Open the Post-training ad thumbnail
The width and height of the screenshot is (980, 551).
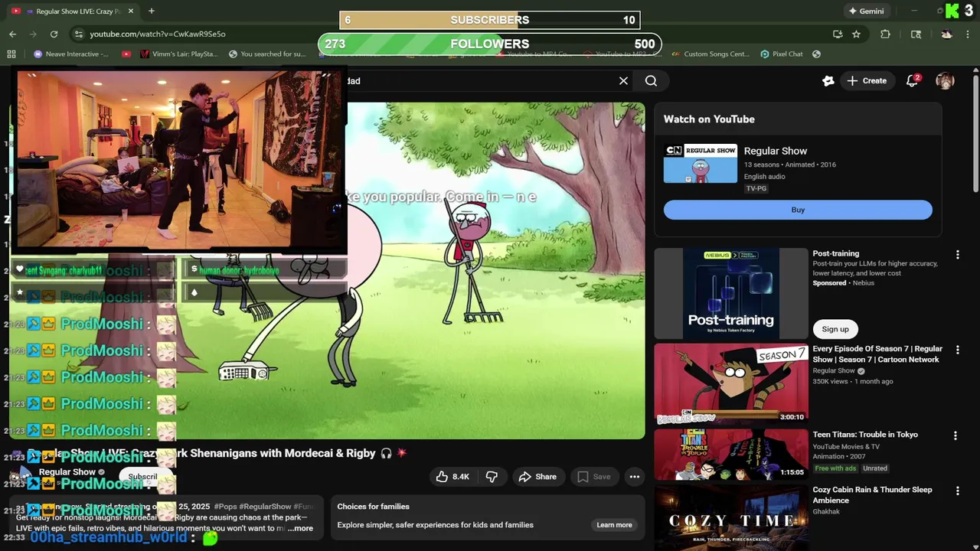731,293
